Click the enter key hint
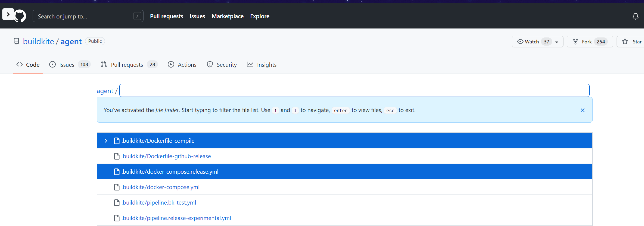Screen dimensions: 644x226 pos(341,110)
